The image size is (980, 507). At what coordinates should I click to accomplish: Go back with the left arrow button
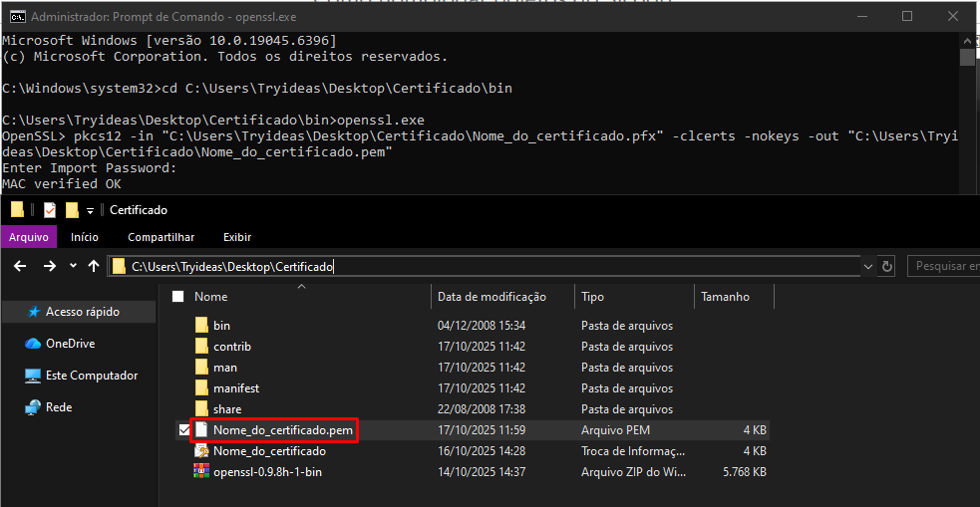(22, 267)
